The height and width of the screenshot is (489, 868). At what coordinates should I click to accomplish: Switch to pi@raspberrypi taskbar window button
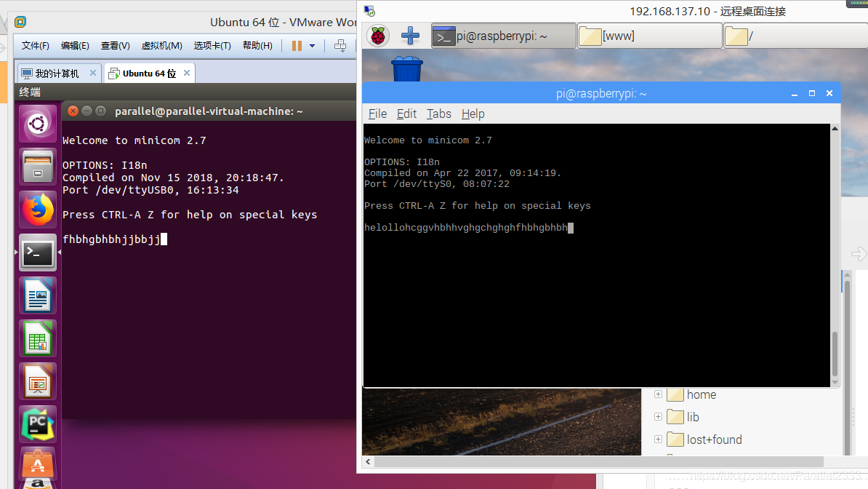(x=503, y=36)
